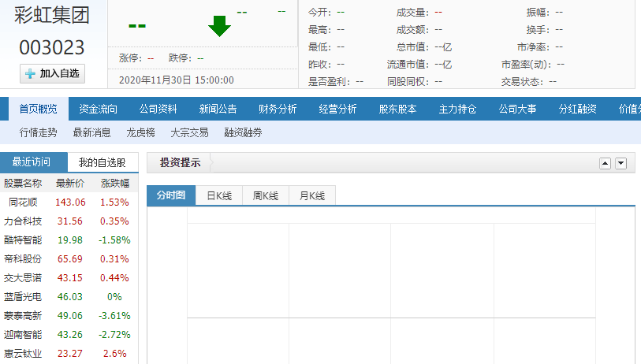Open the 财务分析 tab
The height and width of the screenshot is (364, 641).
coord(278,109)
